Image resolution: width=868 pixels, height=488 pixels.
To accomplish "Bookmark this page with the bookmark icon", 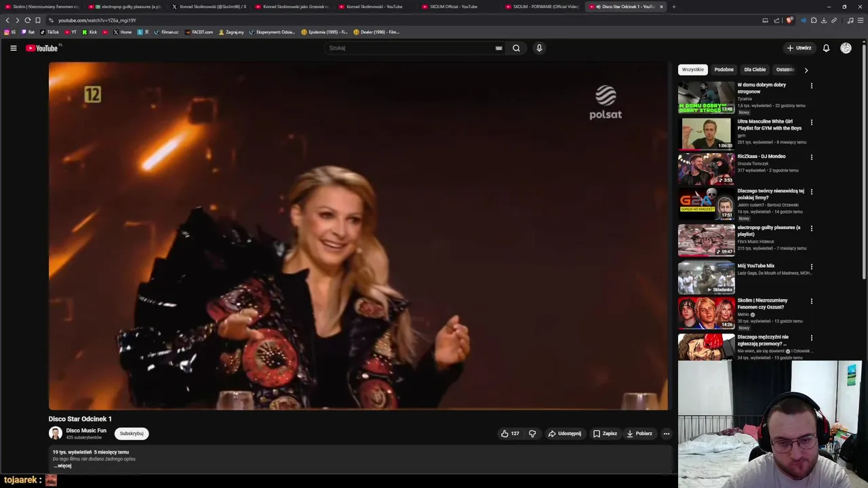I will click(37, 20).
